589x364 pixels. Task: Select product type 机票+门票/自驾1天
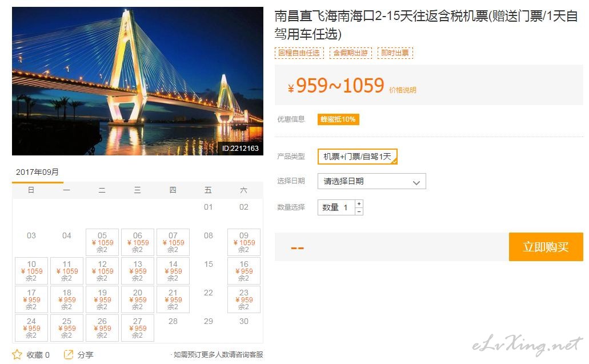click(x=357, y=156)
